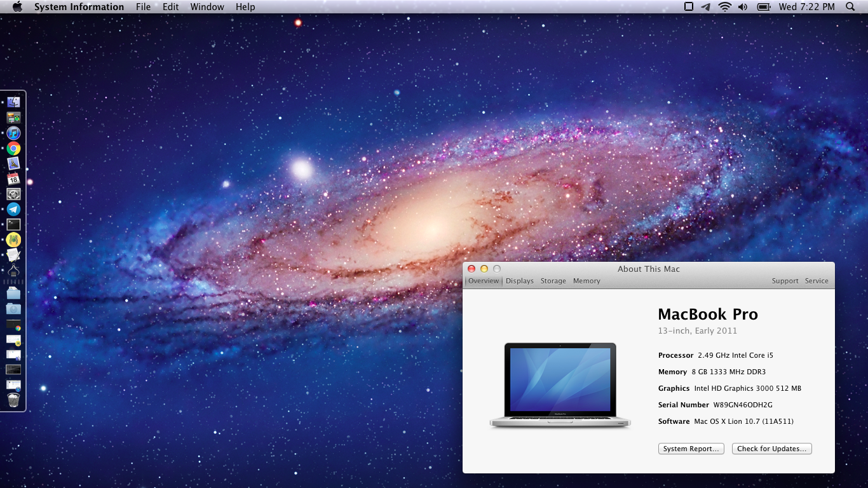Open Finder from the Dock

tap(13, 102)
